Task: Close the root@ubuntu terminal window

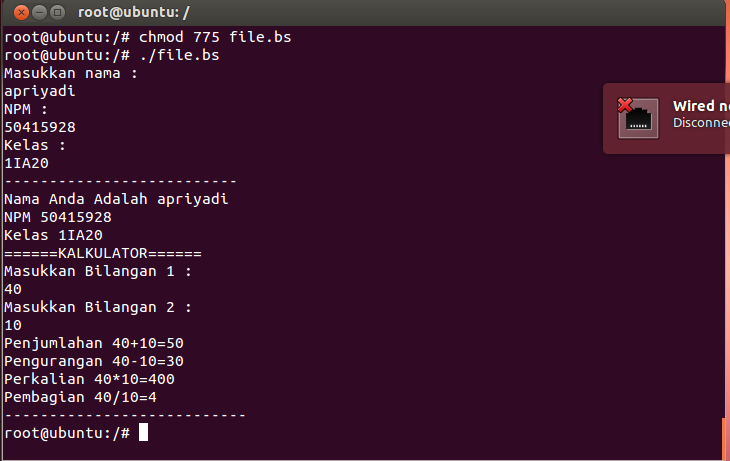Action: coord(21,13)
